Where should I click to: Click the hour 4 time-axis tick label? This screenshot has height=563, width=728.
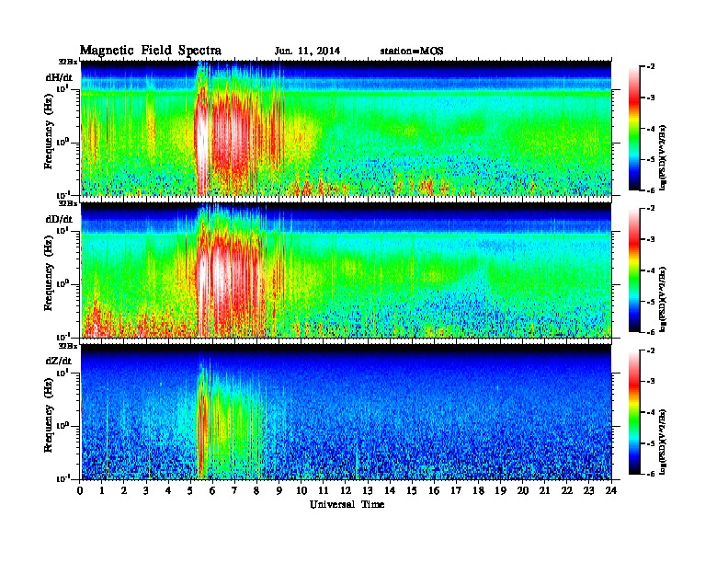click(168, 490)
